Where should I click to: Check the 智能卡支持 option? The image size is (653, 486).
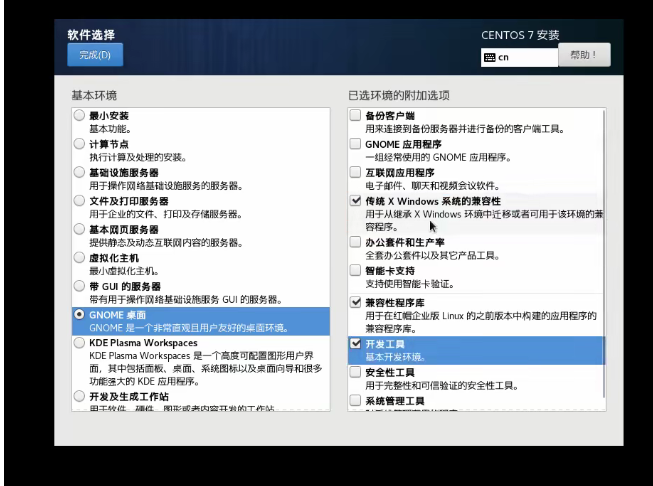pos(355,270)
